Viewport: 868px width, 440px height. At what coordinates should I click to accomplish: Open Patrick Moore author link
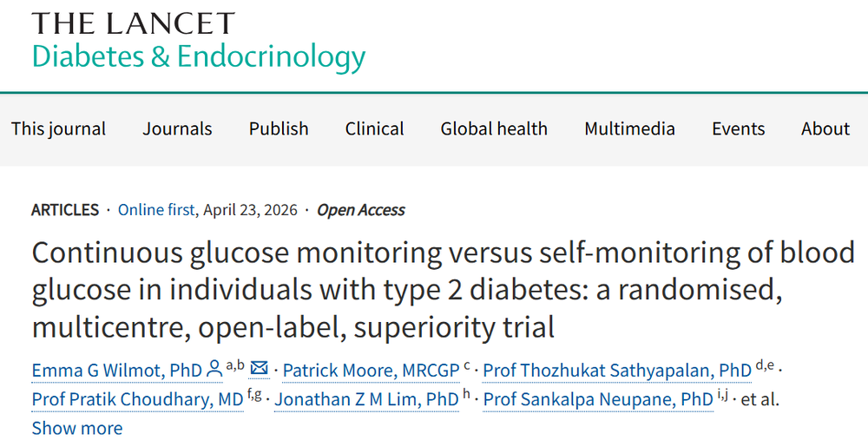tap(371, 371)
